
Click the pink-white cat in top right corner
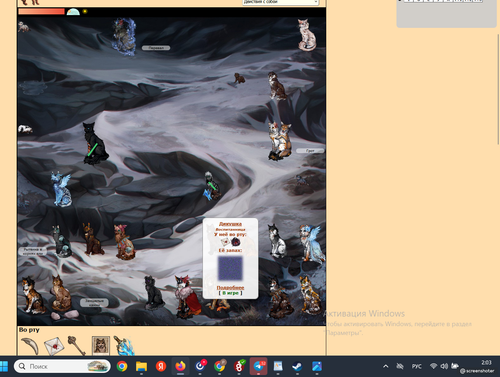tap(307, 35)
